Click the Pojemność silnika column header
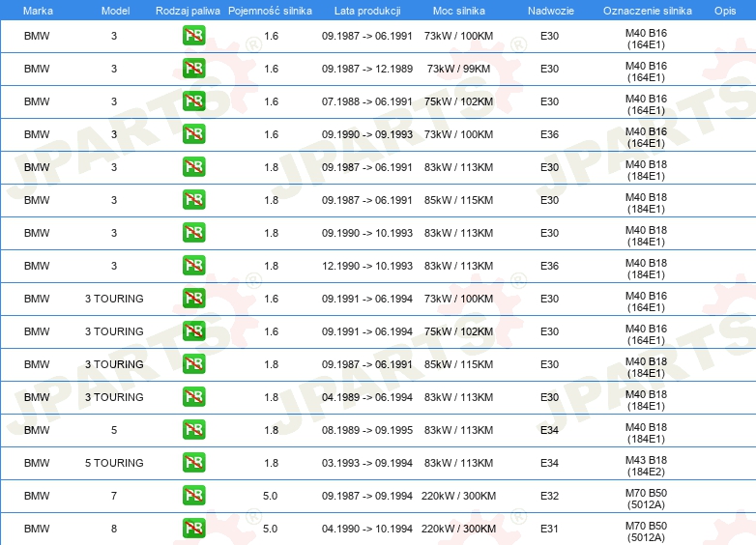The image size is (756, 545). pos(270,11)
